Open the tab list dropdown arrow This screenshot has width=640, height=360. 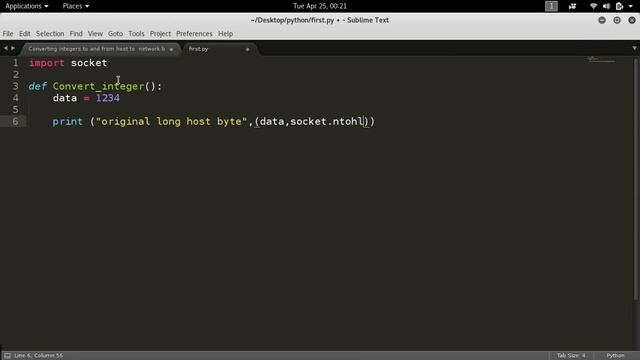[x=634, y=48]
